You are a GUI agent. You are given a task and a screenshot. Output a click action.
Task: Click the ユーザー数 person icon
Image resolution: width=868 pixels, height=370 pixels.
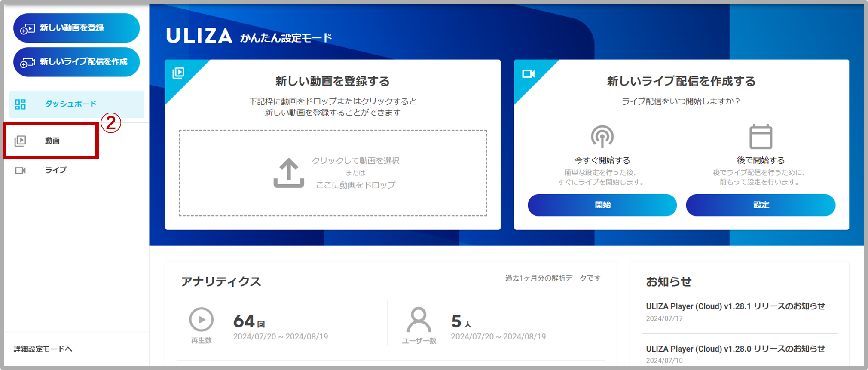coord(419,320)
